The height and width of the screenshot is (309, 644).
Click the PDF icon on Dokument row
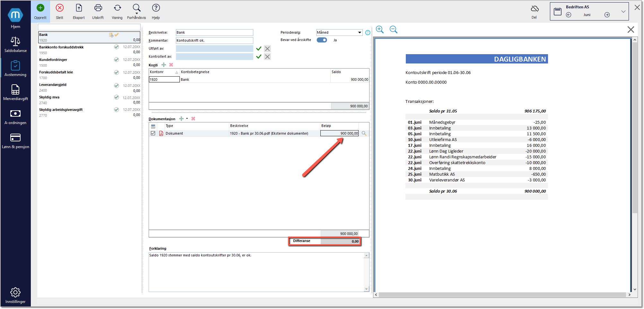point(161,133)
